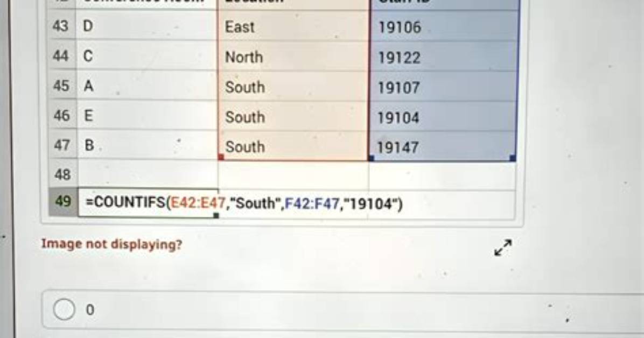Click the COUNTIFS formula cell in row 49

[x=148, y=202]
